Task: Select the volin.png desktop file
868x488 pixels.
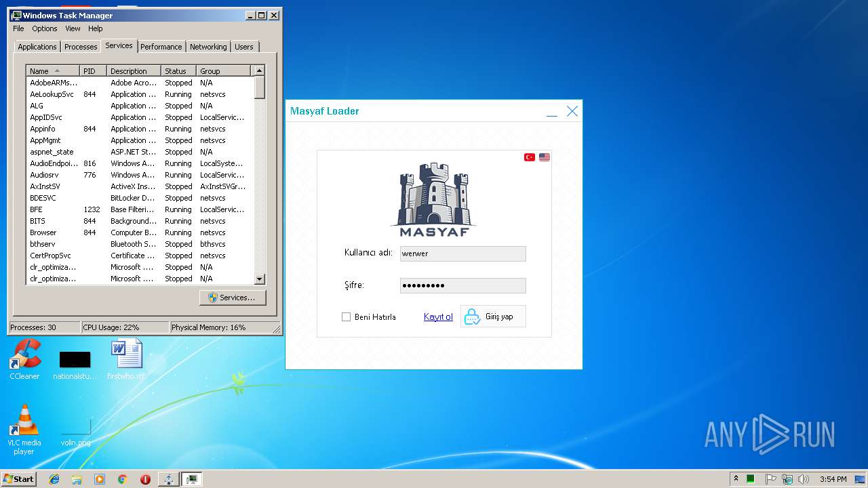Action: click(x=75, y=432)
